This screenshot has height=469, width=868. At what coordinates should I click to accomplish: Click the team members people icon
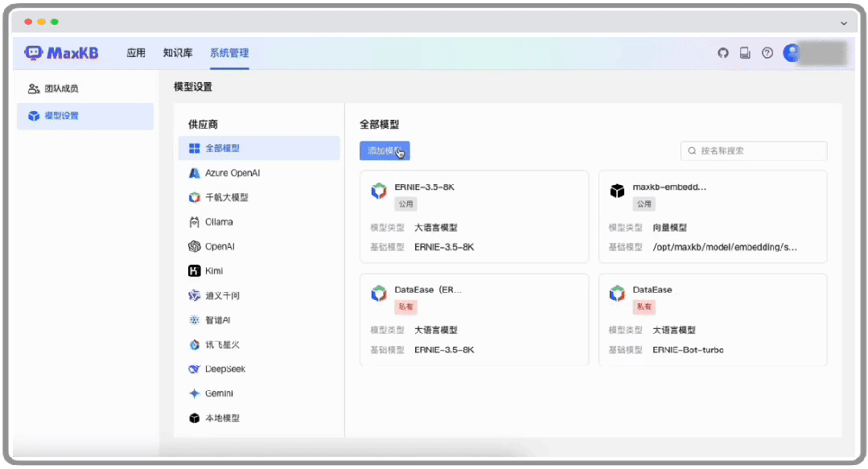coord(34,88)
